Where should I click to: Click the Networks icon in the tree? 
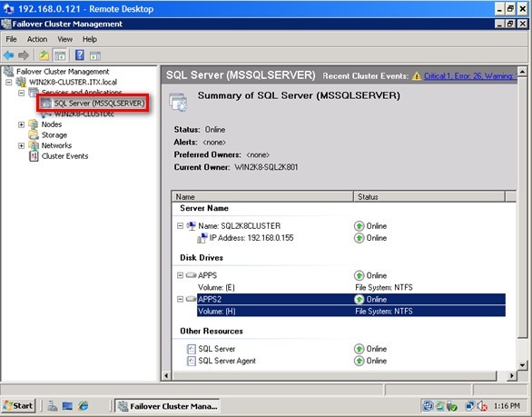coord(34,145)
